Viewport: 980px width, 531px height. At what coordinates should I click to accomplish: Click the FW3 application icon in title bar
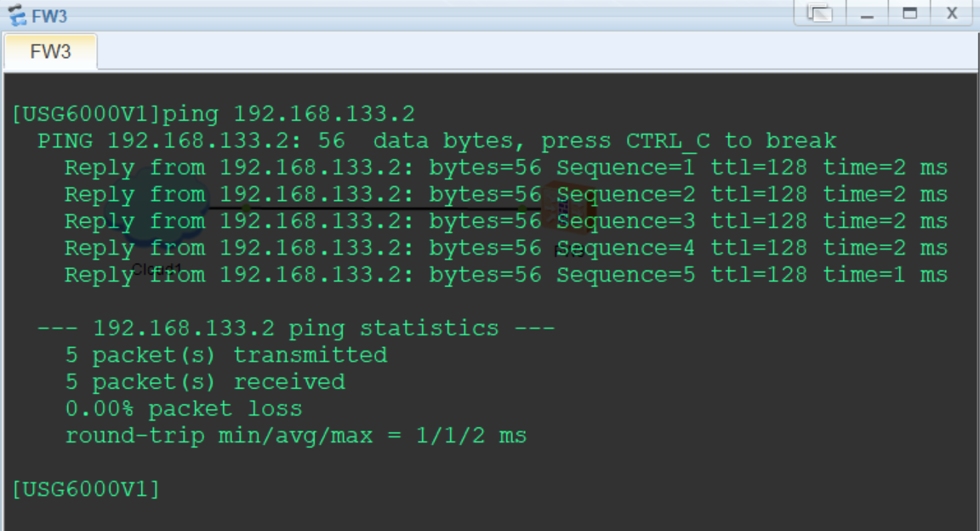point(16,15)
